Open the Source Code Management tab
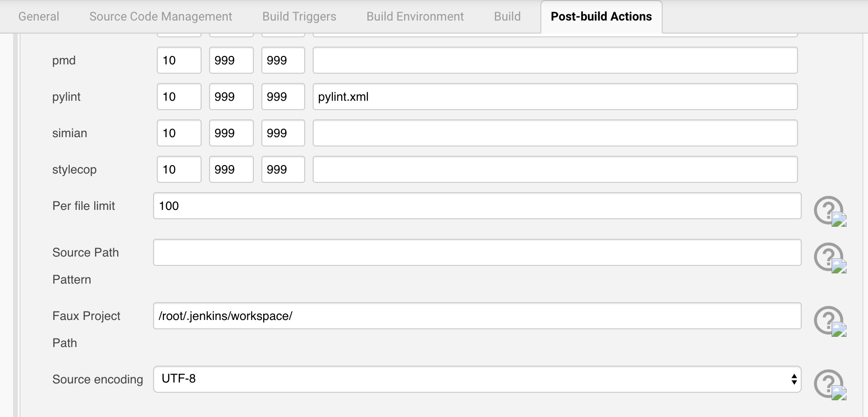The height and width of the screenshot is (417, 868). point(161,16)
